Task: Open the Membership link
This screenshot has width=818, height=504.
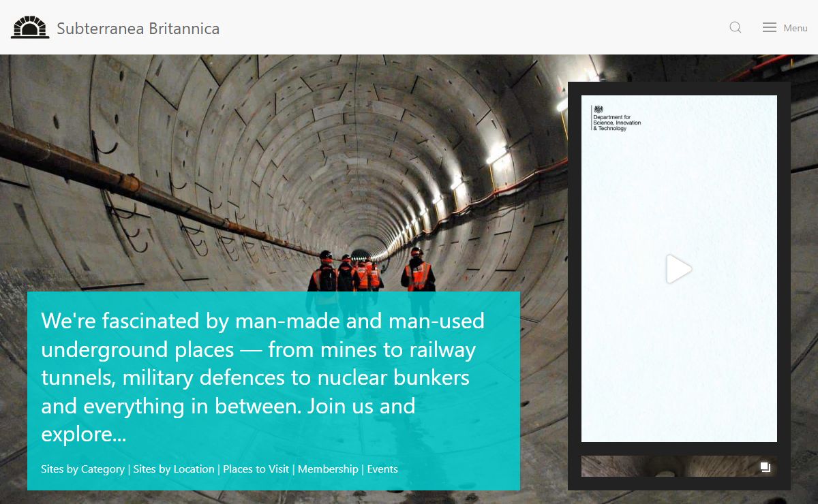Action: pyautogui.click(x=328, y=469)
